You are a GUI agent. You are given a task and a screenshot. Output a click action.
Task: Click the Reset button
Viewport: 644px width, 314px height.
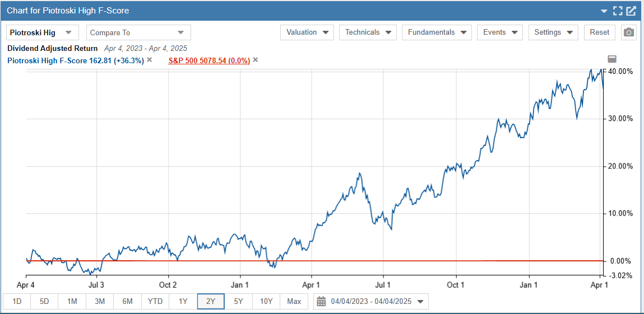click(599, 32)
